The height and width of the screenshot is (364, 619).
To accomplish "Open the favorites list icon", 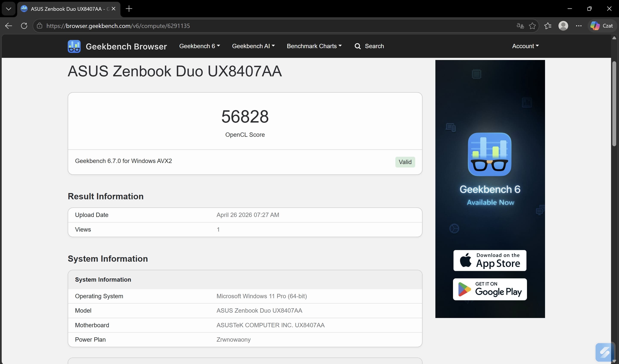I will click(548, 26).
